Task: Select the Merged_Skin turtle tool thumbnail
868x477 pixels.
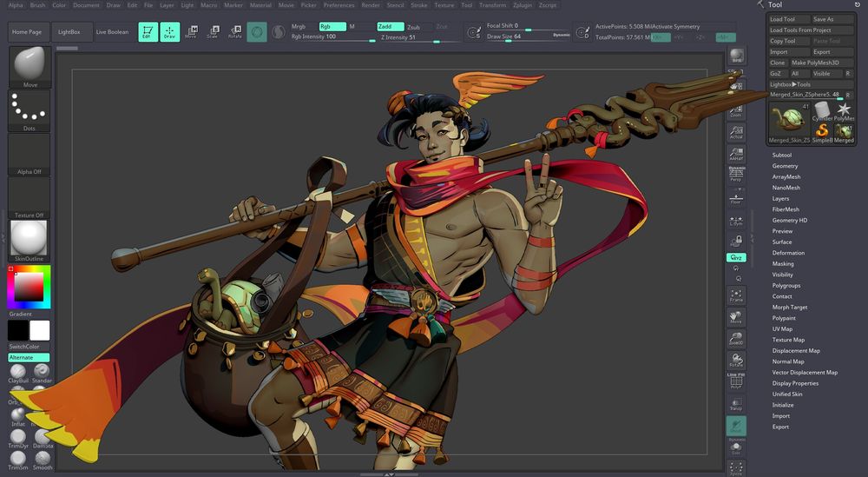Action: tap(789, 123)
